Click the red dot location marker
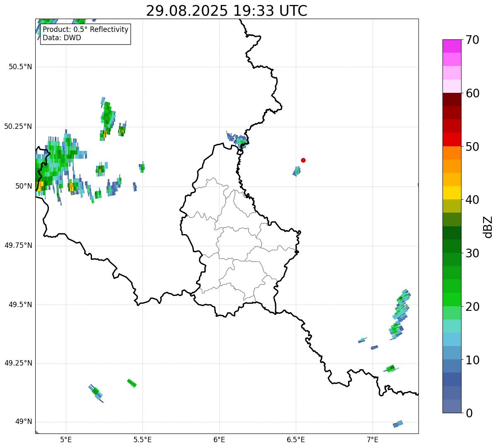 tap(303, 160)
